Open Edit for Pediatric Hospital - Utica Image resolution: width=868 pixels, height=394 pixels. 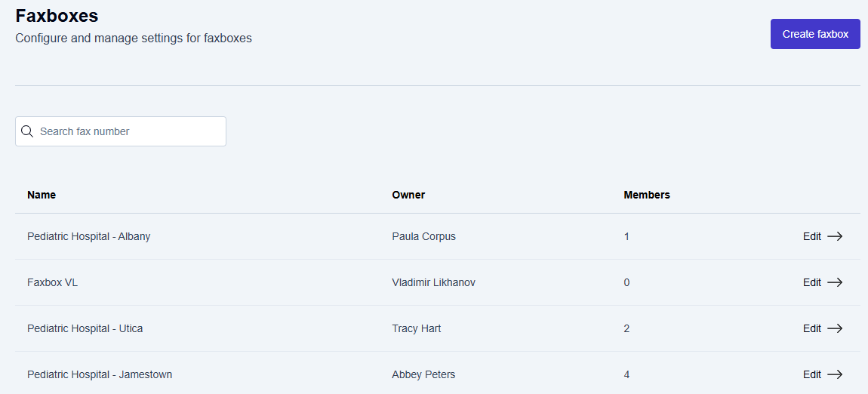click(812, 328)
